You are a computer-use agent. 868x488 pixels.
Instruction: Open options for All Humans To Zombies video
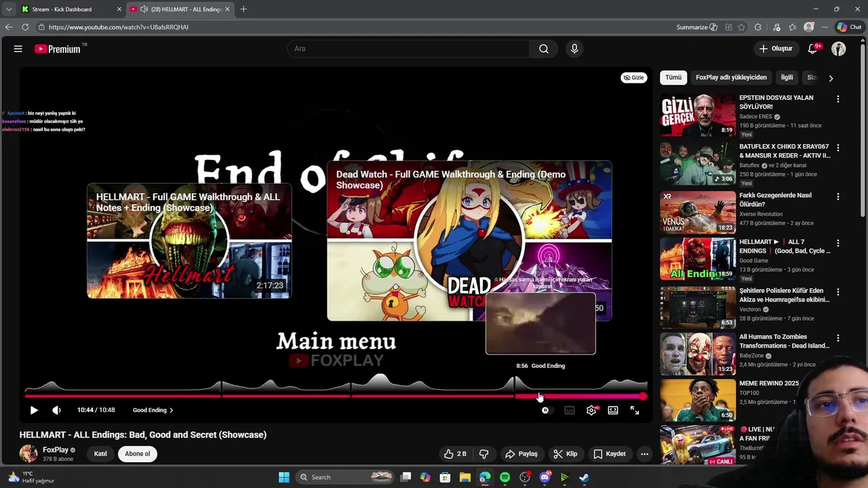tap(838, 338)
